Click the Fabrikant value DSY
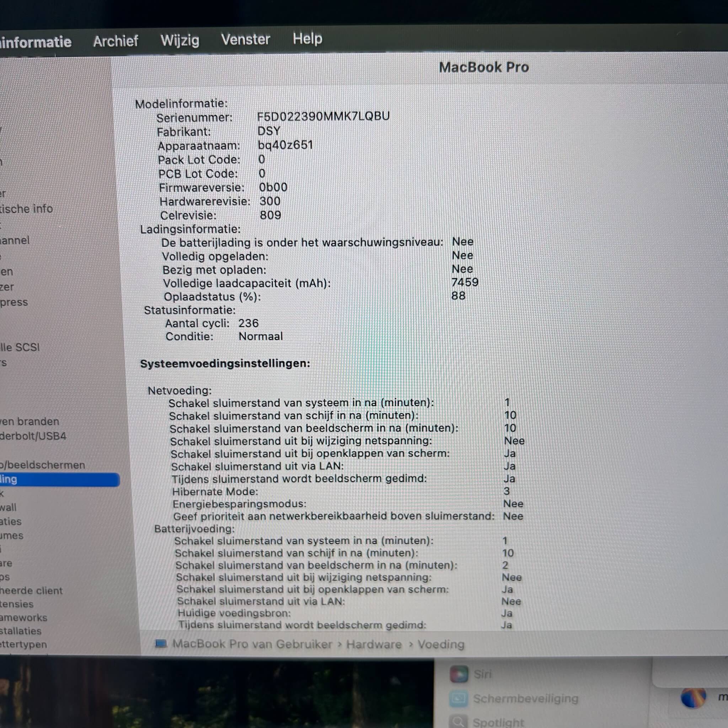Image resolution: width=728 pixels, height=728 pixels. (x=269, y=131)
